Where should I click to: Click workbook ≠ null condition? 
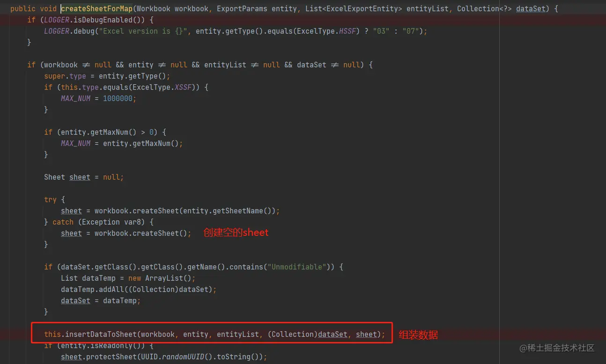pyautogui.click(x=77, y=65)
